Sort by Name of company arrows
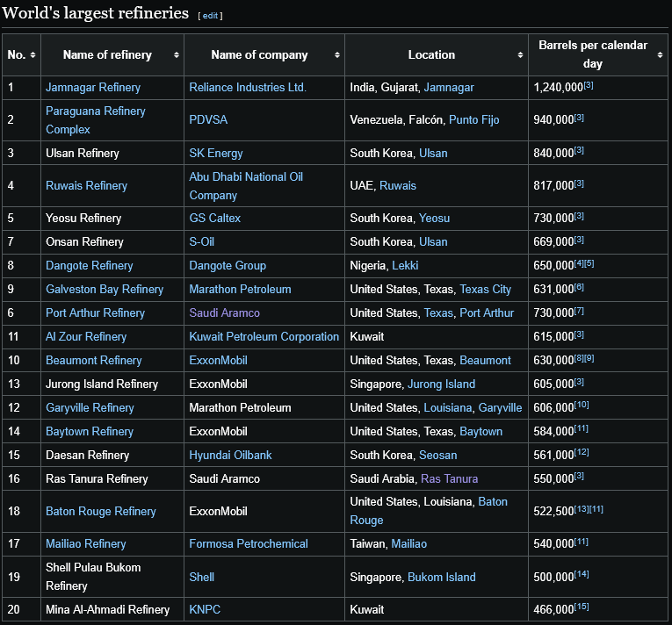 pos(337,54)
